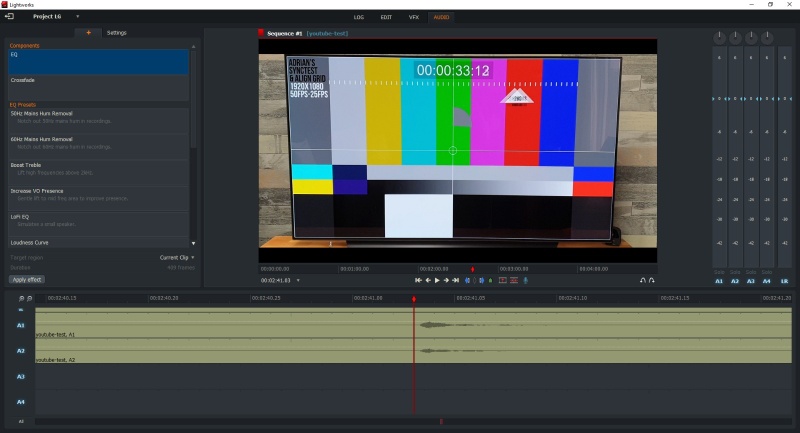Step one frame back in the viewer
This screenshot has width=800, height=433.
point(427,281)
